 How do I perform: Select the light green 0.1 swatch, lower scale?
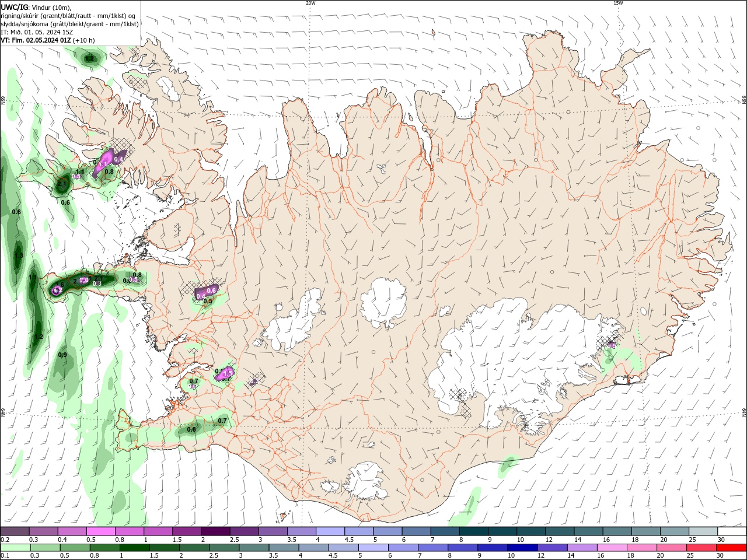tap(15, 548)
